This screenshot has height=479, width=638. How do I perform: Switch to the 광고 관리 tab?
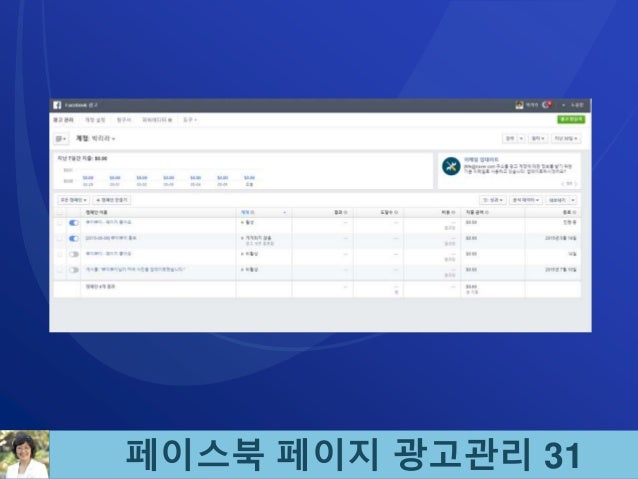point(63,120)
